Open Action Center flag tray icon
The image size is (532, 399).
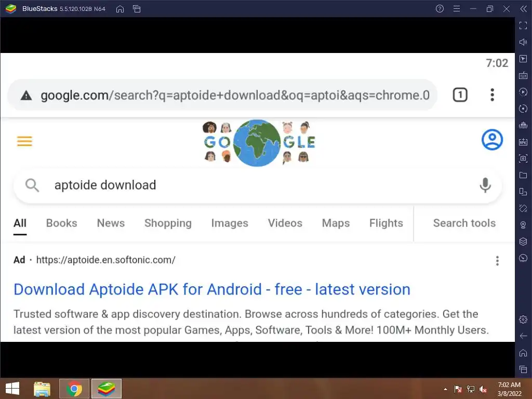coord(458,389)
